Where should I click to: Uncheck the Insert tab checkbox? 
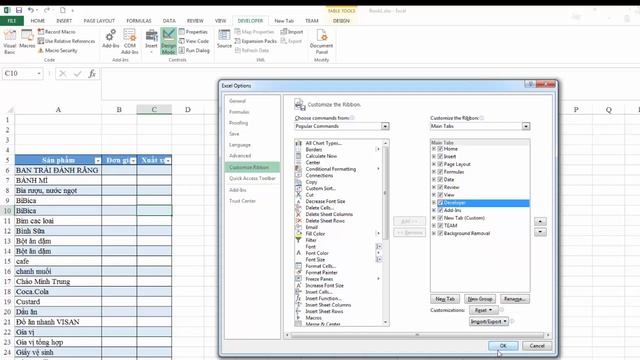tap(440, 156)
